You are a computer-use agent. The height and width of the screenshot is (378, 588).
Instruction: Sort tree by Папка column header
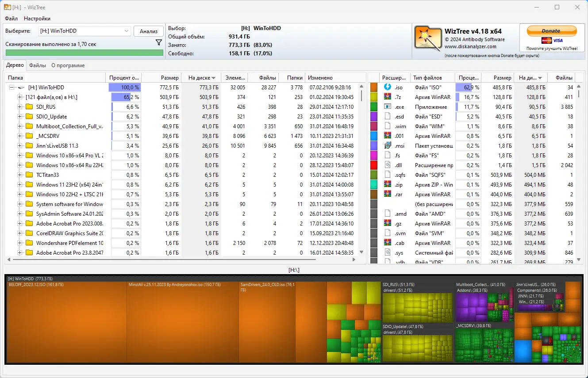click(x=56, y=78)
